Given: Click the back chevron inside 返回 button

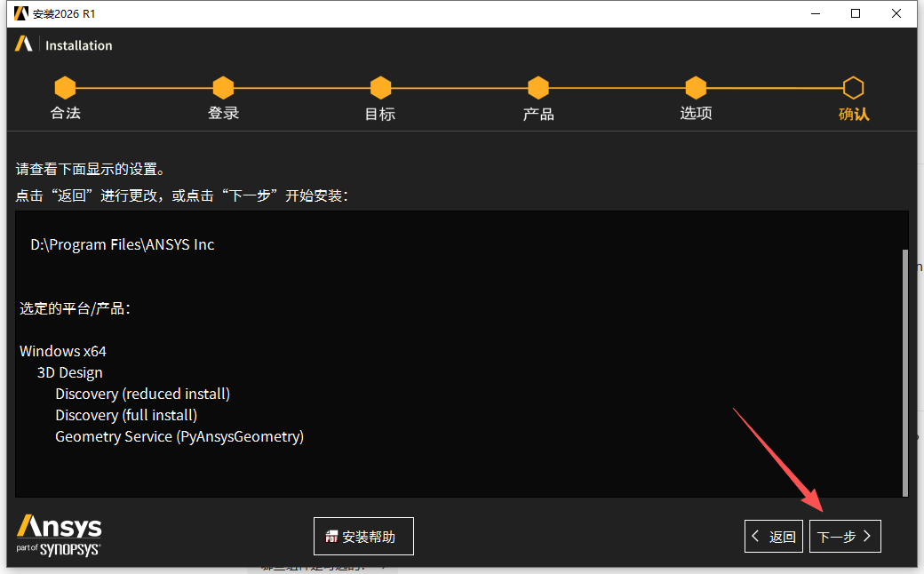Looking at the screenshot, I should [755, 536].
